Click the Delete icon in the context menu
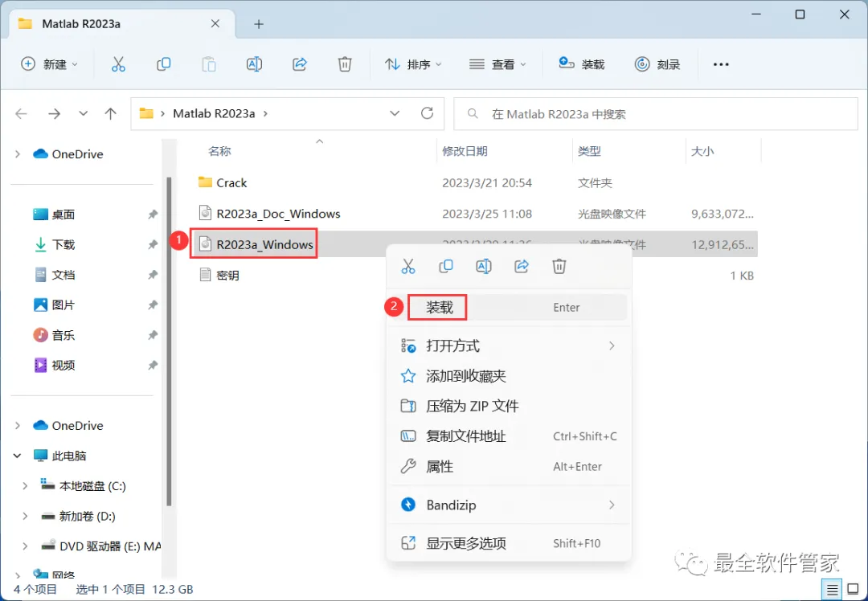Image resolution: width=868 pixels, height=601 pixels. (x=559, y=267)
